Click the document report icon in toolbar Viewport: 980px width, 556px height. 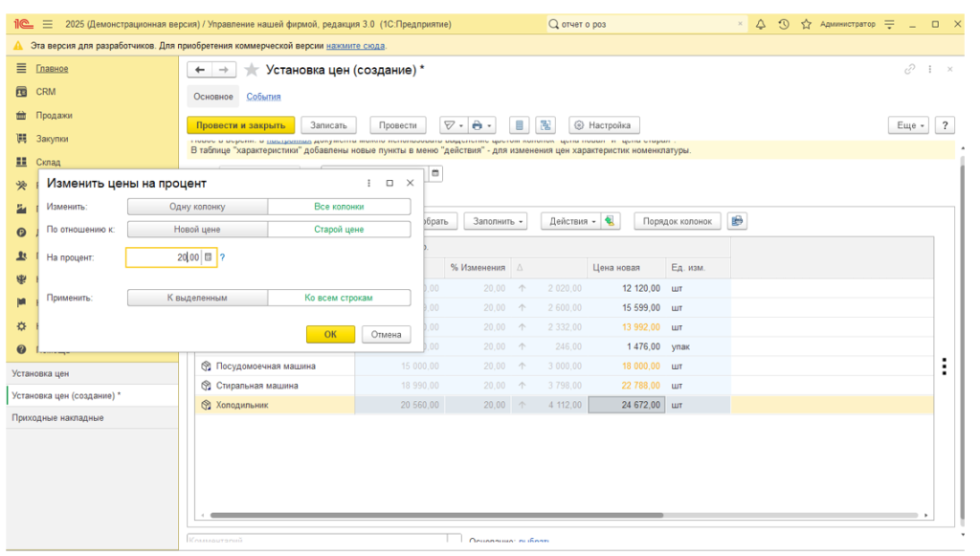click(x=519, y=125)
